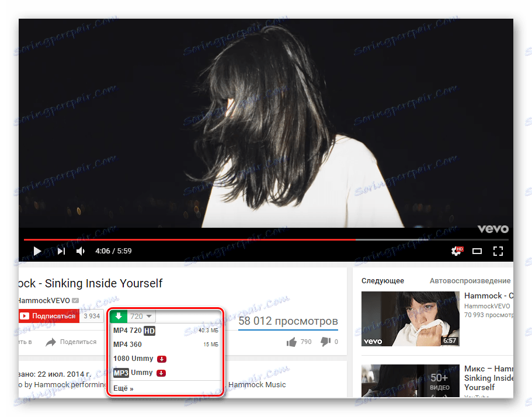Open the 50+ видео mix thumbnail
Image resolution: width=532 pixels, height=417 pixels.
pos(410,381)
